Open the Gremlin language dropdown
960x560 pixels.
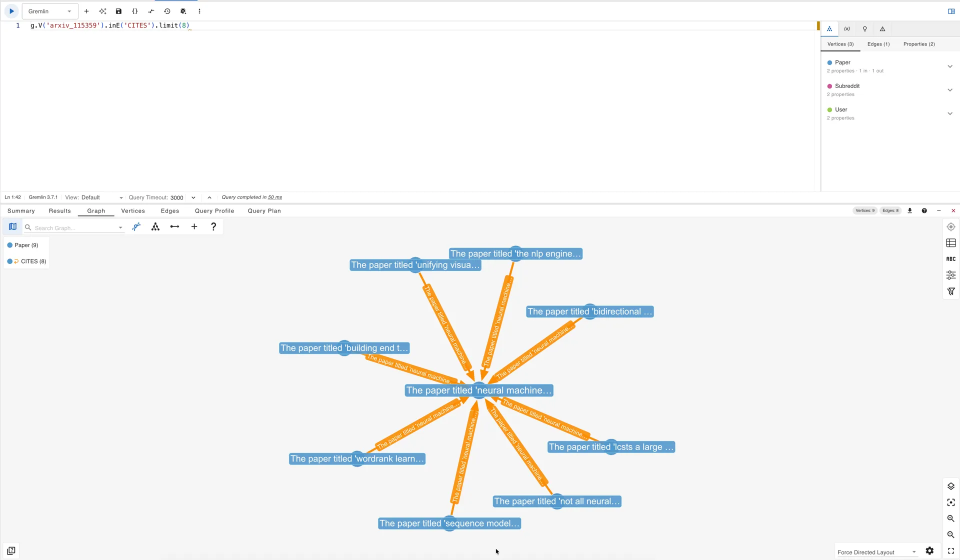click(x=50, y=11)
